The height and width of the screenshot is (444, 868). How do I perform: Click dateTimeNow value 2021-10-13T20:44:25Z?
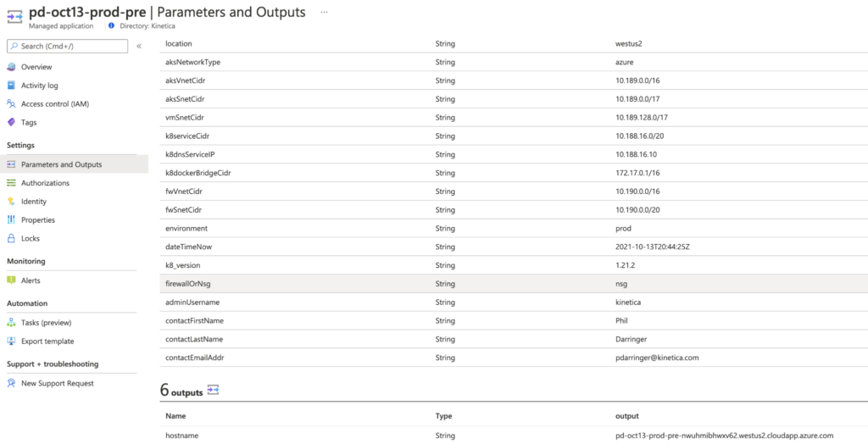point(653,247)
